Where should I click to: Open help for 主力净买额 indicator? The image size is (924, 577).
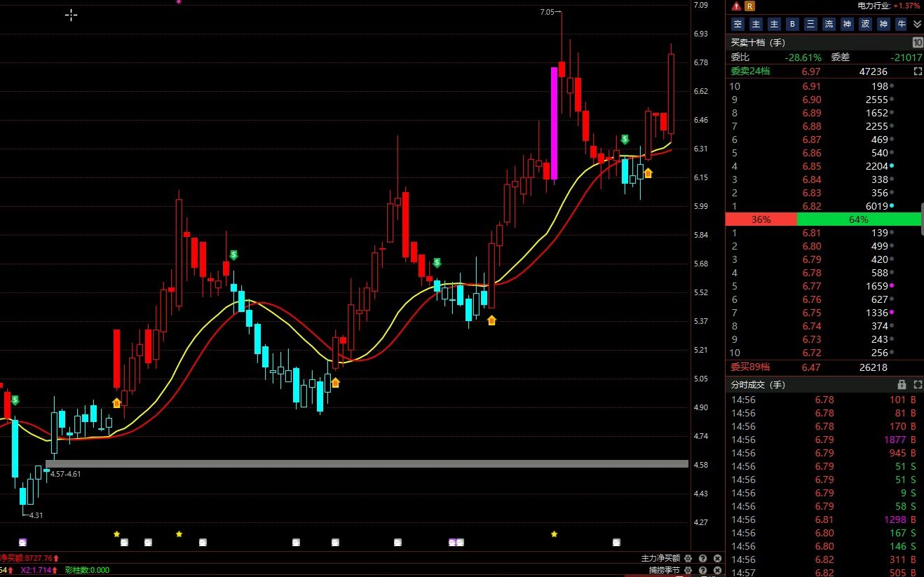(x=703, y=558)
